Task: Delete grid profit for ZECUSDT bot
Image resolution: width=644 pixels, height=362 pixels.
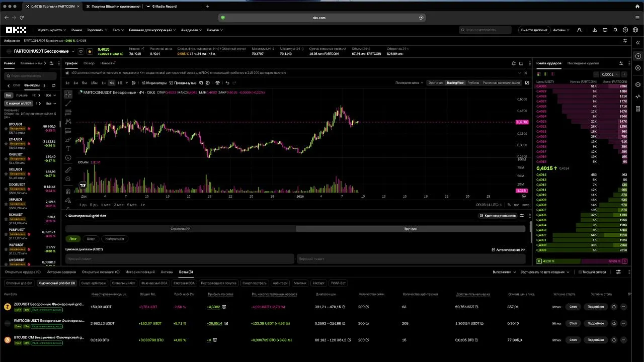Action: [x=224, y=307]
